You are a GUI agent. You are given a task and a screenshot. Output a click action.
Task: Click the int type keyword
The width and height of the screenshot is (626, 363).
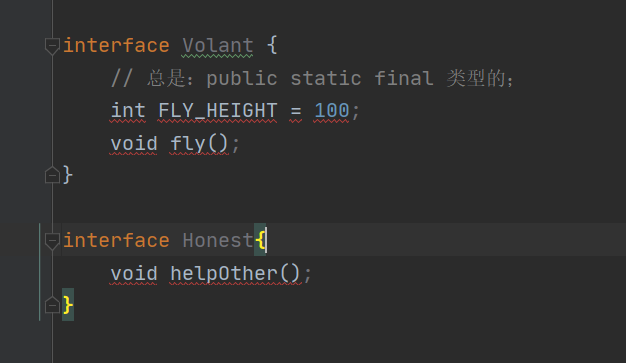click(128, 111)
